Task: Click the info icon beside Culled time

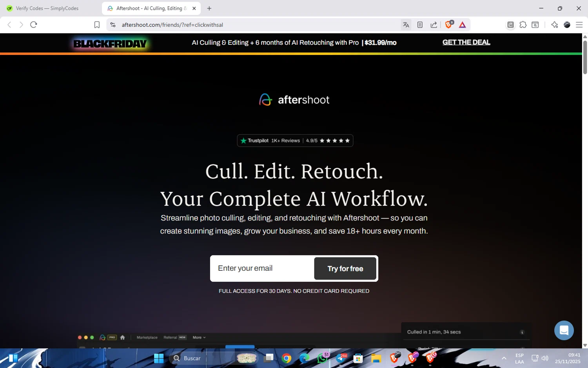Action: [x=522, y=332]
